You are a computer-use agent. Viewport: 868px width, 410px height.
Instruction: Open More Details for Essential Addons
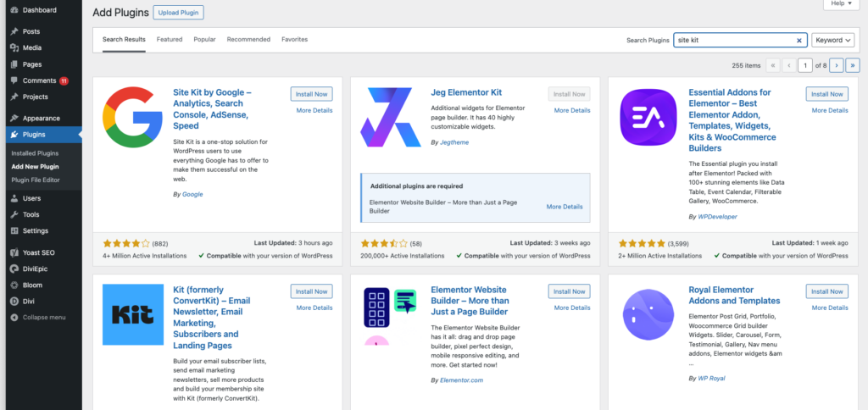(x=829, y=110)
